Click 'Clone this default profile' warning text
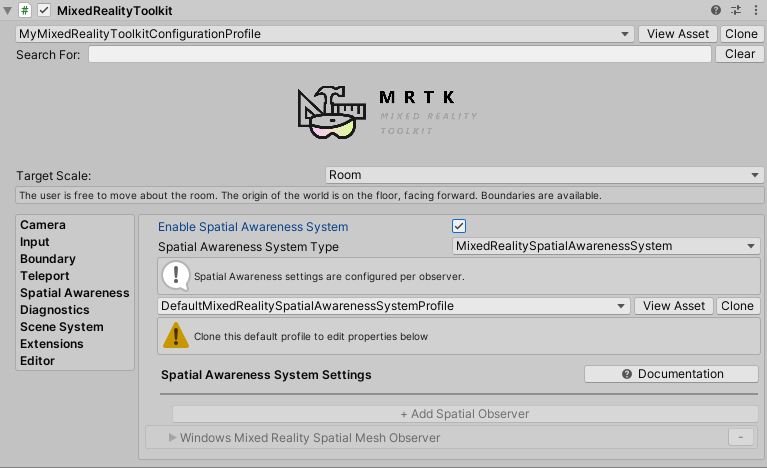Viewport: 767px width, 468px height. [311, 336]
